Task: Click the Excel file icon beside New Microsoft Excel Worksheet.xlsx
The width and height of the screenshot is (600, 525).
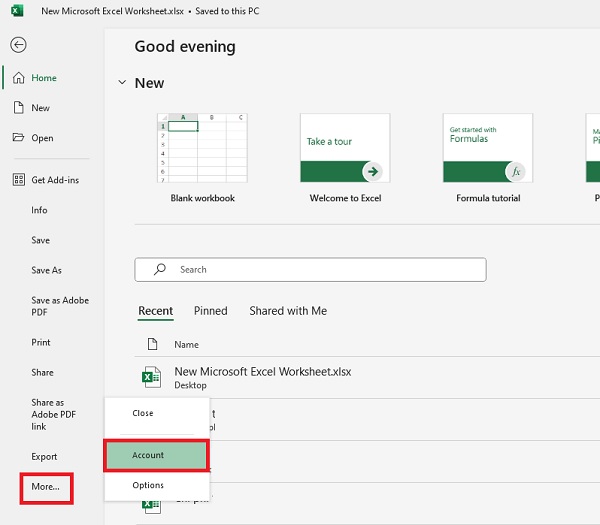Action: point(151,377)
